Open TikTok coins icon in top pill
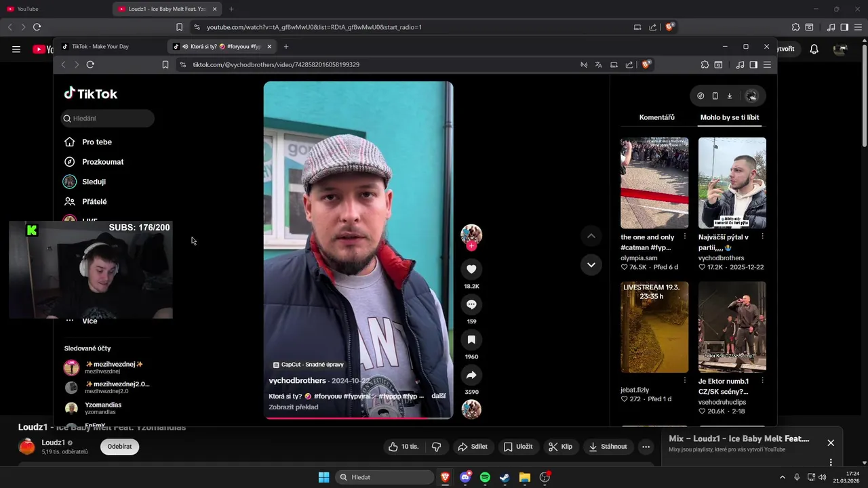 [x=701, y=96]
